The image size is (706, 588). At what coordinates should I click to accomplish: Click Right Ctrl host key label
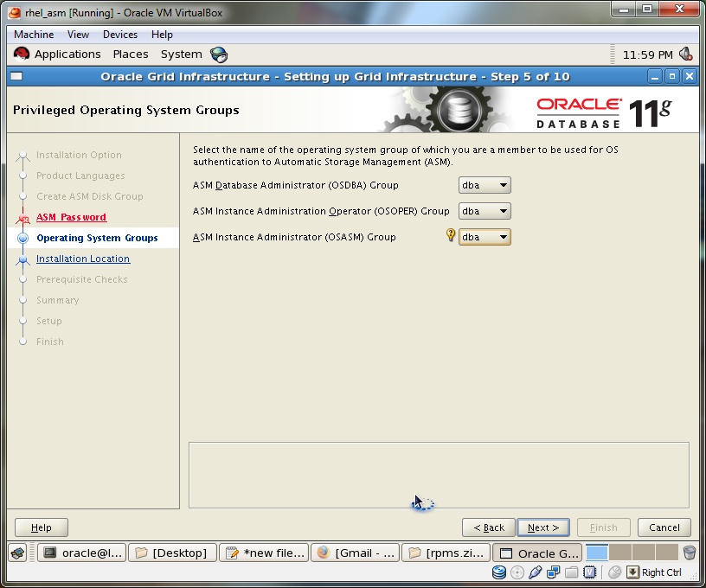pyautogui.click(x=661, y=572)
